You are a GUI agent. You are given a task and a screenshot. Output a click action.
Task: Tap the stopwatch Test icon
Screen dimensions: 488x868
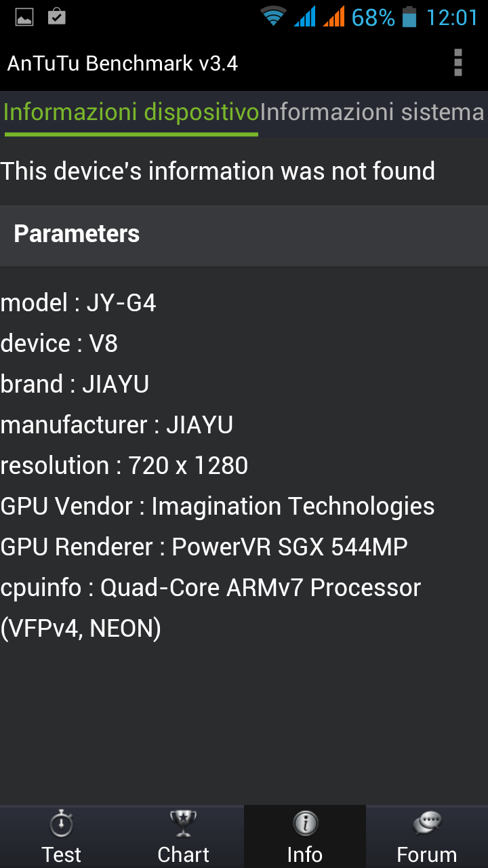click(61, 824)
